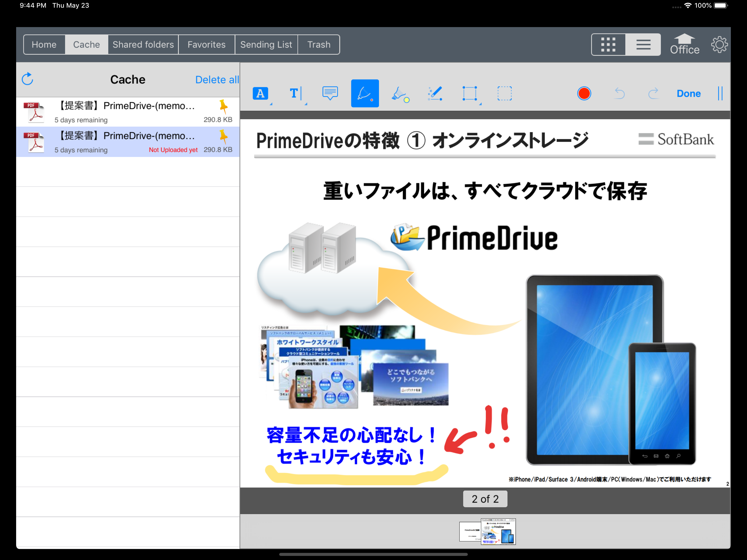This screenshot has height=560, width=747.
Task: Go to the Favorites tab
Action: coord(206,45)
